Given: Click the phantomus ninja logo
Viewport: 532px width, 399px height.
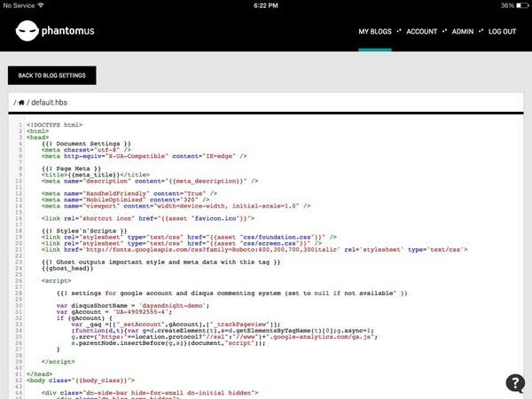Looking at the screenshot, I should (27, 31).
